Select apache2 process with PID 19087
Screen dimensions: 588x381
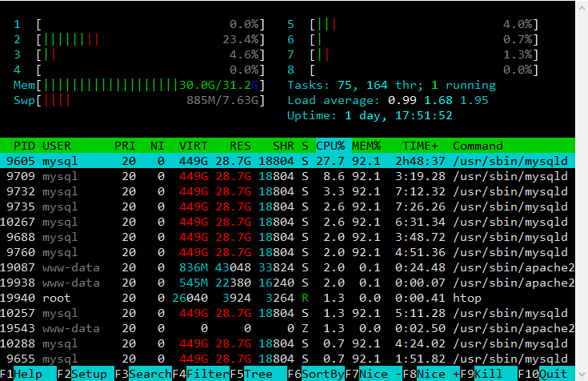[x=288, y=267]
